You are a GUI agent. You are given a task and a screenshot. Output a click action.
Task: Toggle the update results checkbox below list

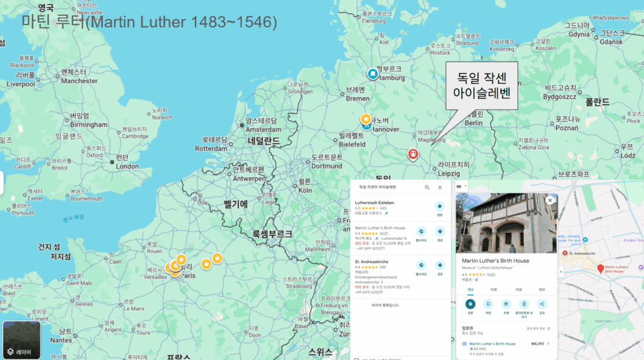pos(357,359)
